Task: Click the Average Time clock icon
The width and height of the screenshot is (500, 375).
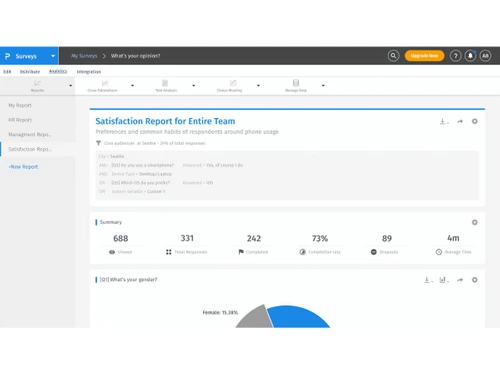Action: [x=439, y=252]
